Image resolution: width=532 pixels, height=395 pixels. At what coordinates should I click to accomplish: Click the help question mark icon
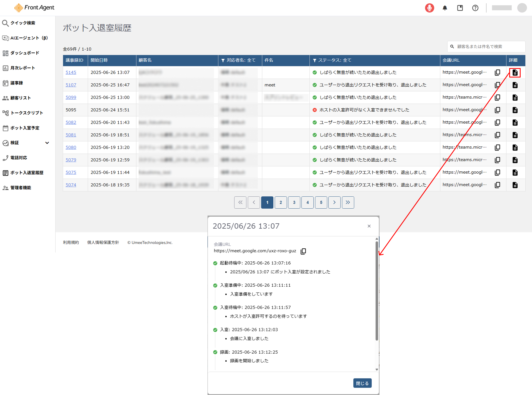click(x=475, y=8)
